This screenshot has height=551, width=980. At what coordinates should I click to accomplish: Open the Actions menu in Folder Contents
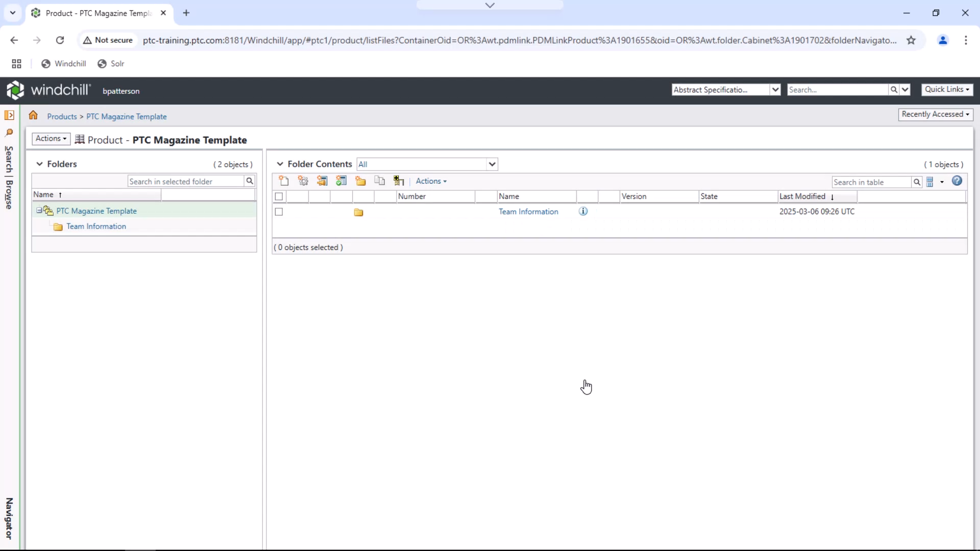point(431,181)
